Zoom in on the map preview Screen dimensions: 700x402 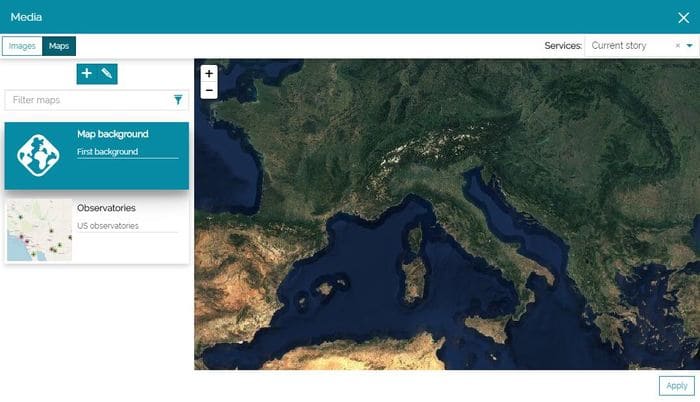(x=208, y=73)
